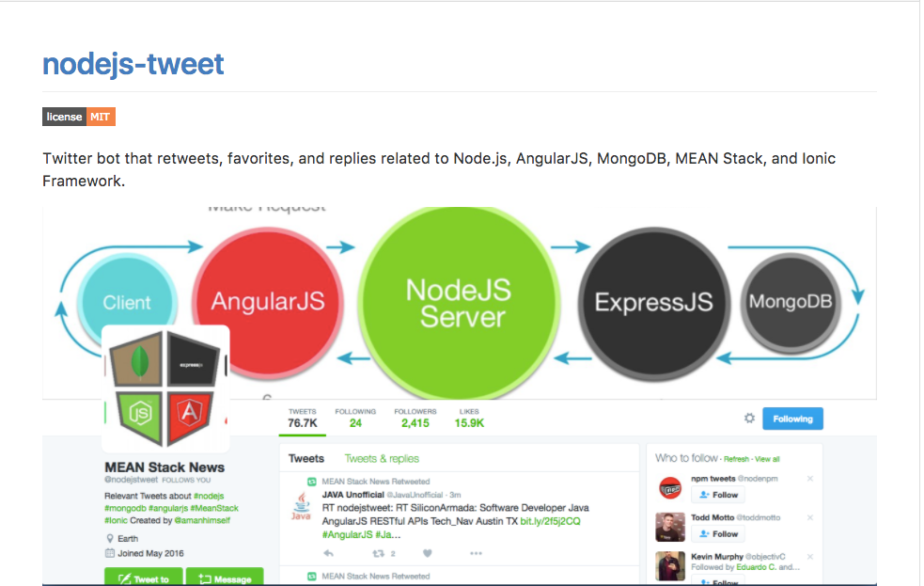Open the three-dots more menu on the tweet

[x=477, y=553]
